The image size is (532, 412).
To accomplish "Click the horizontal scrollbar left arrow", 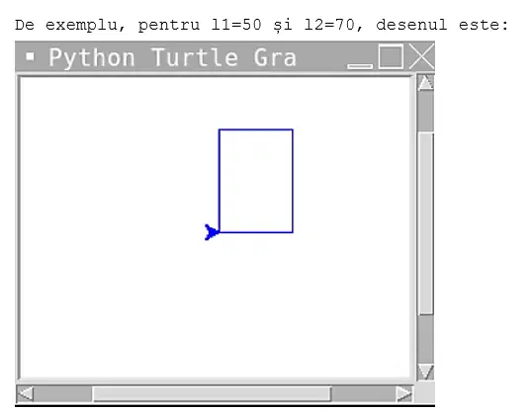I will click(x=25, y=394).
